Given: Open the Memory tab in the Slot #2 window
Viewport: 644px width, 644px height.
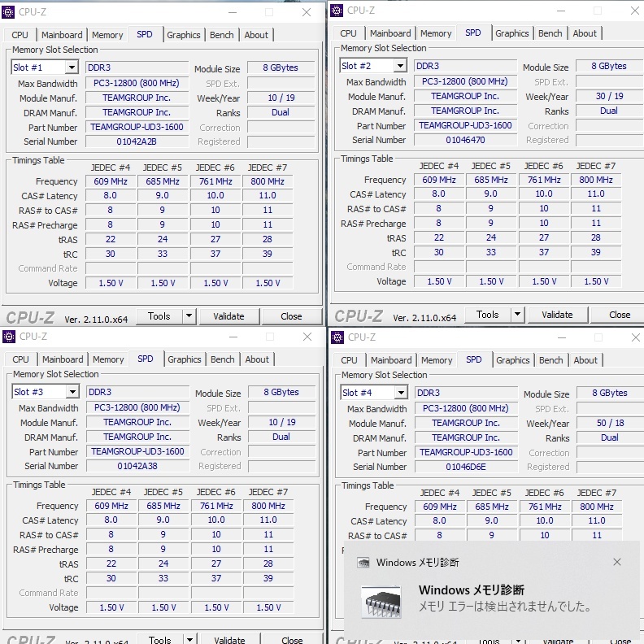Looking at the screenshot, I should click(x=436, y=33).
